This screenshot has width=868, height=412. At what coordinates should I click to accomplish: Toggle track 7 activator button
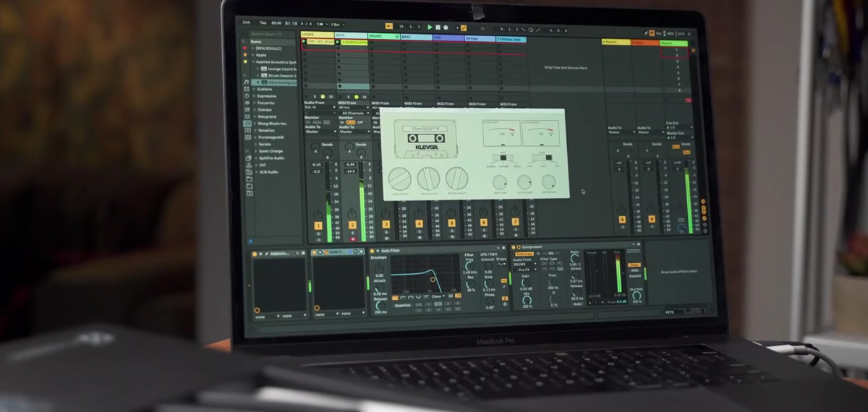click(515, 222)
